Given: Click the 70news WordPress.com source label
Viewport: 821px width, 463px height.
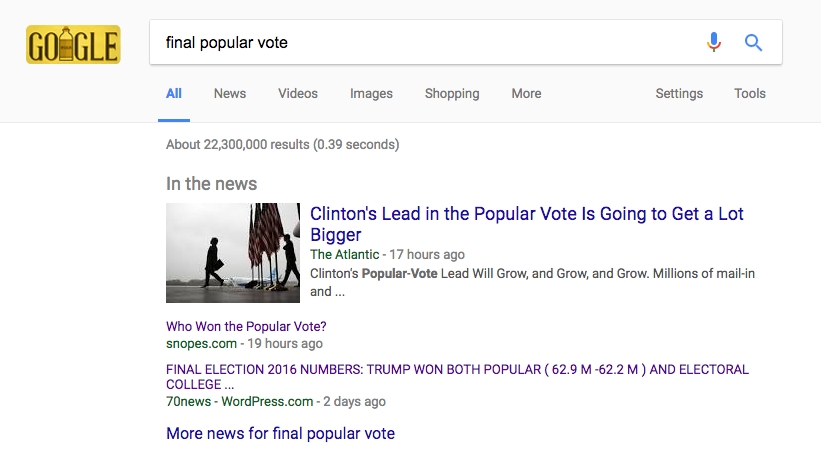Looking at the screenshot, I should pyautogui.click(x=239, y=402).
